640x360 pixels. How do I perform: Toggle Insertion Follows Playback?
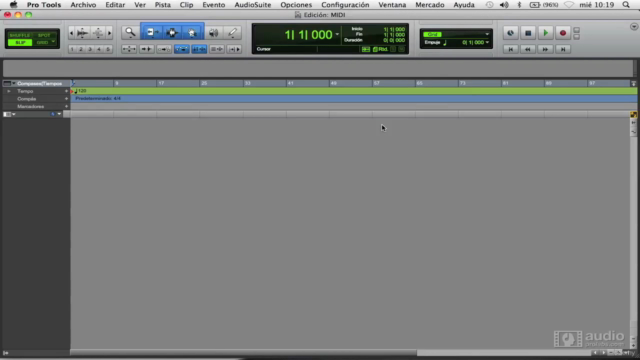234,49
